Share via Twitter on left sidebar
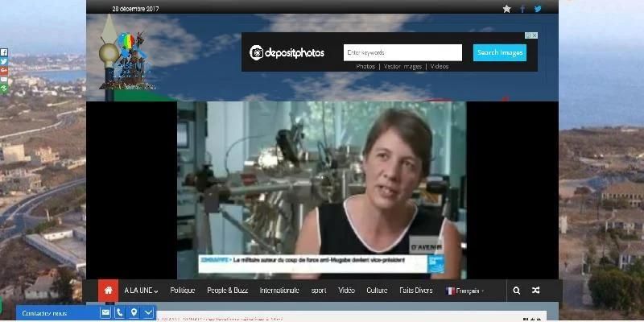This screenshot has height=322, width=644. coord(4,61)
